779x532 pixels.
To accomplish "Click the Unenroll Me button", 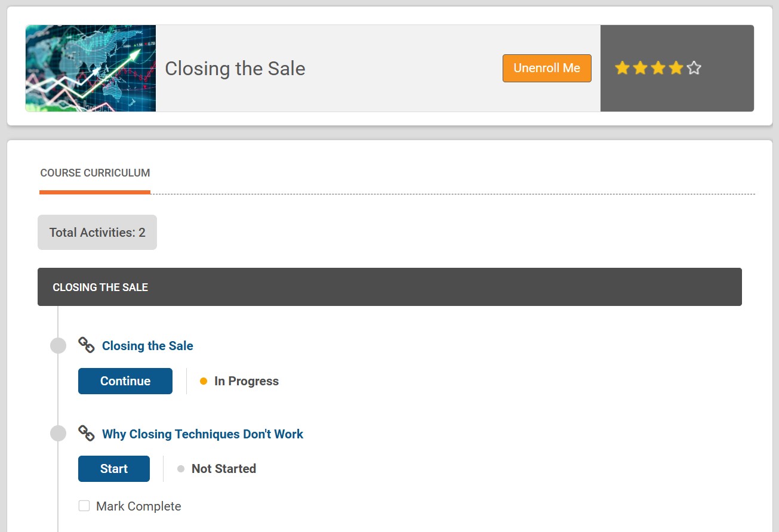I will coord(546,68).
